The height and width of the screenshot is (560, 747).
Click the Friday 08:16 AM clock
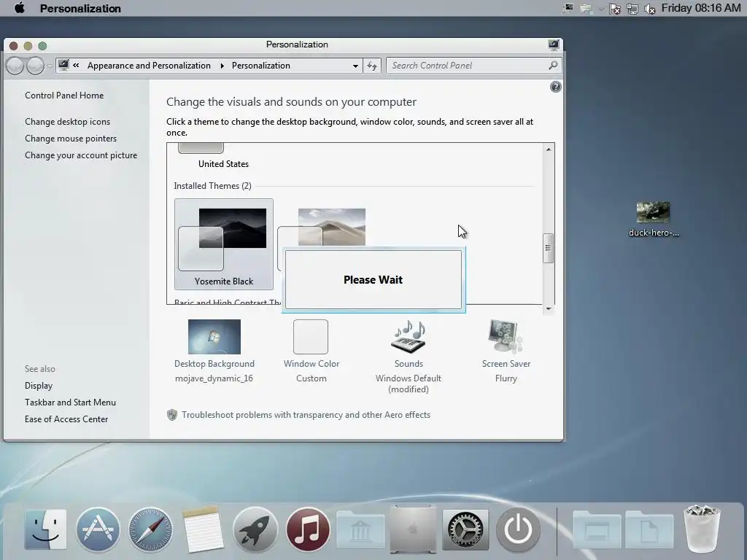(x=701, y=8)
